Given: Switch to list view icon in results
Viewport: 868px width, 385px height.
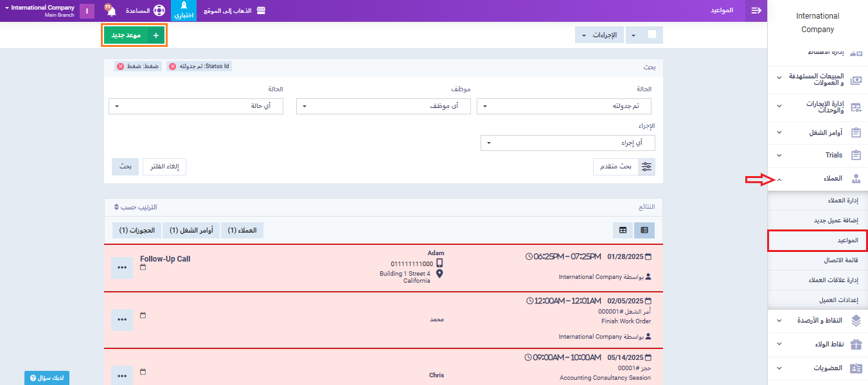Looking at the screenshot, I should (644, 230).
